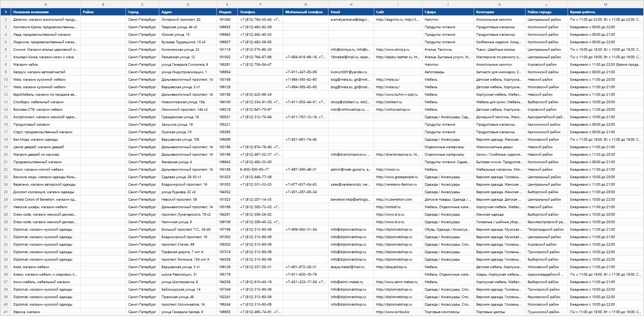The image size is (644, 322).
Task: Select mobile number '+7–911–920–16–76'
Action: coord(306,275)
